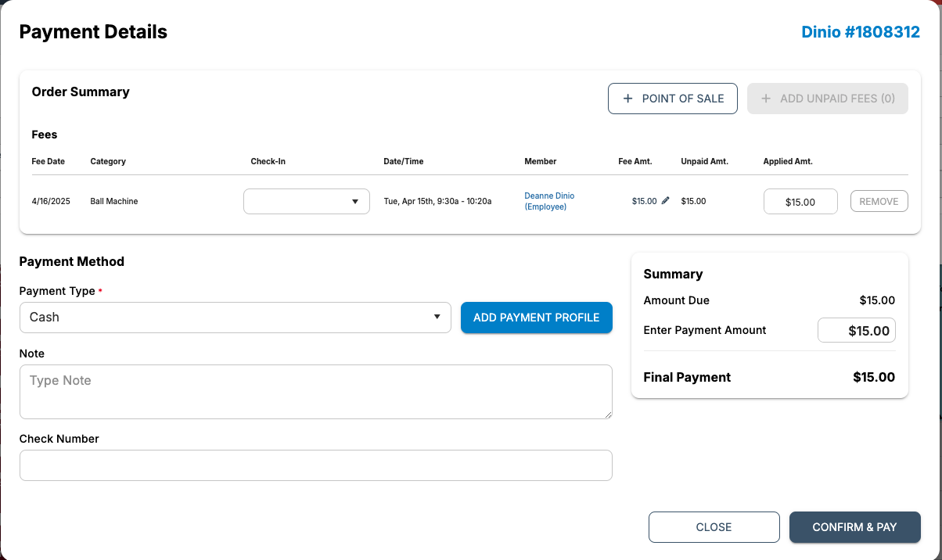Viewport: 942px width, 560px height.
Task: Expand the Payment Type dropdown showing Cash
Action: (235, 318)
